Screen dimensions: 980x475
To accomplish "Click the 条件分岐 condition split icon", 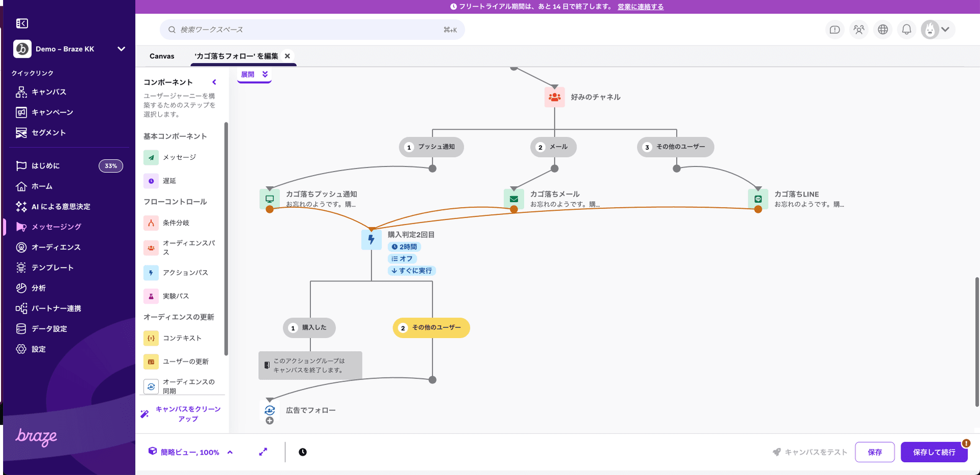I will point(151,222).
